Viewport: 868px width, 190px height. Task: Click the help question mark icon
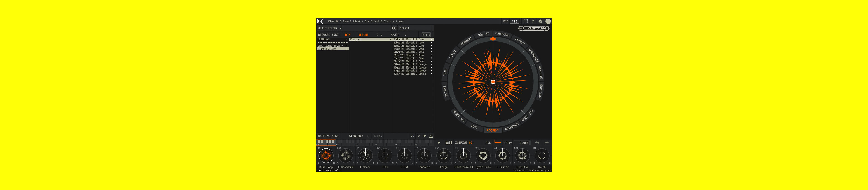tap(533, 21)
